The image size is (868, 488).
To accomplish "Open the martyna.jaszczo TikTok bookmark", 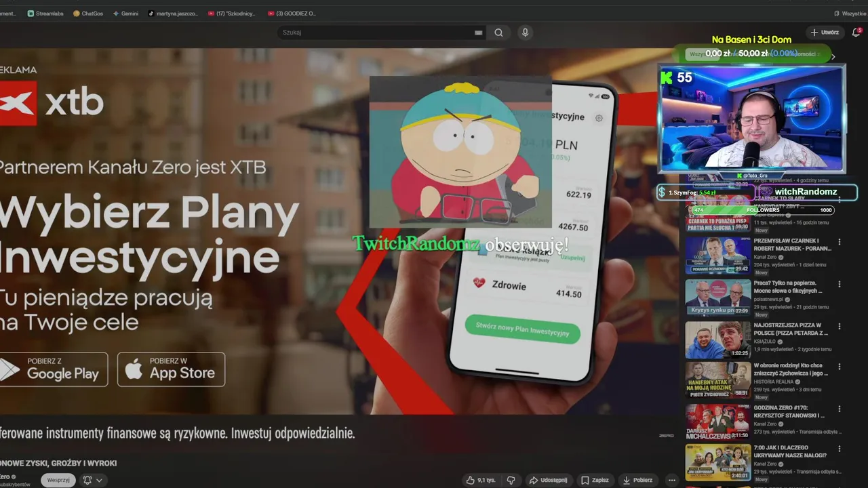I will coord(173,14).
